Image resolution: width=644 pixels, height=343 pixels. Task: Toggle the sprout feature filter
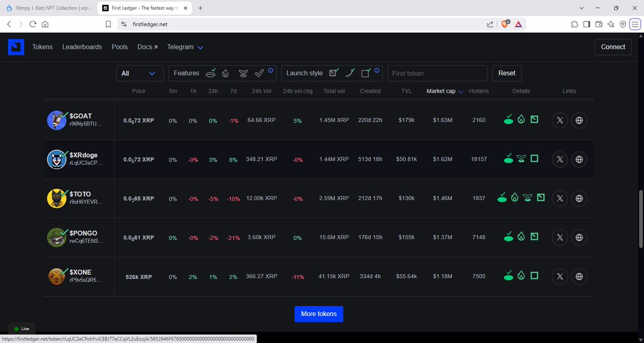(243, 73)
